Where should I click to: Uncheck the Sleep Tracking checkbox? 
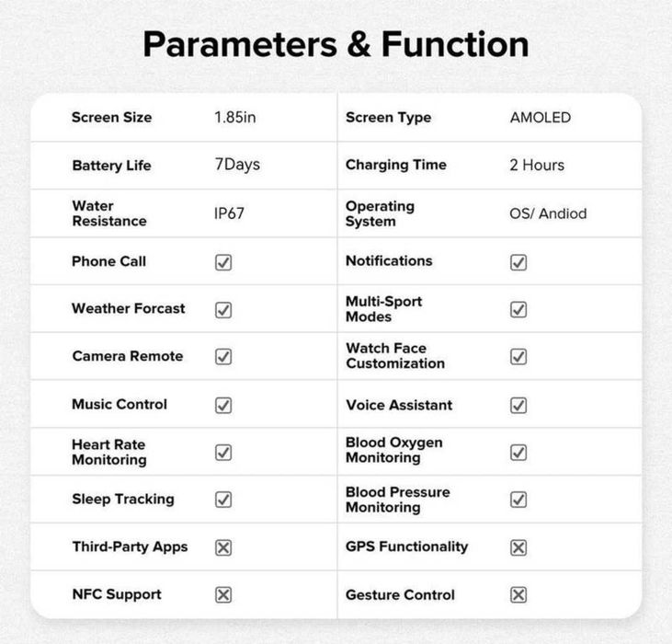tap(223, 500)
